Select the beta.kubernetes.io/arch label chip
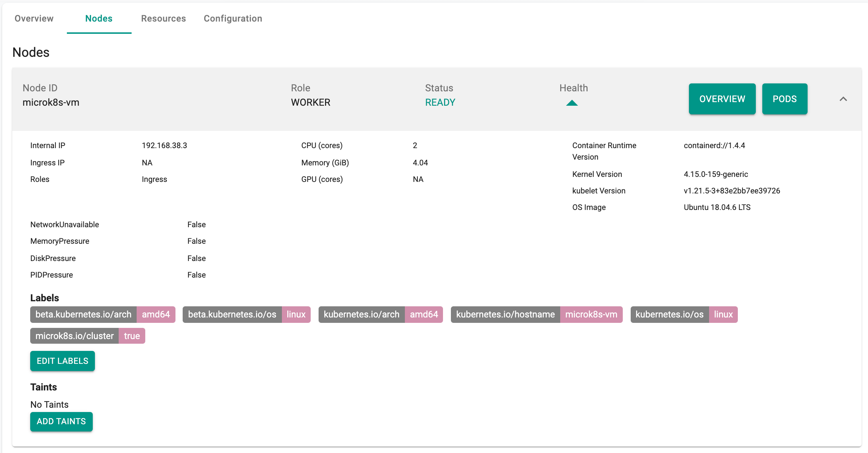Image resolution: width=868 pixels, height=453 pixels. (103, 314)
